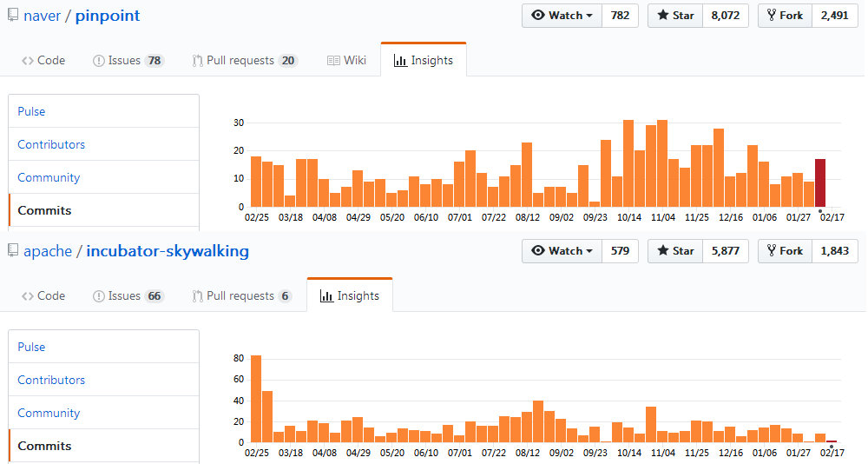Click the red latest-week bar in pinpoint chart
The image size is (868, 464).
click(x=819, y=183)
